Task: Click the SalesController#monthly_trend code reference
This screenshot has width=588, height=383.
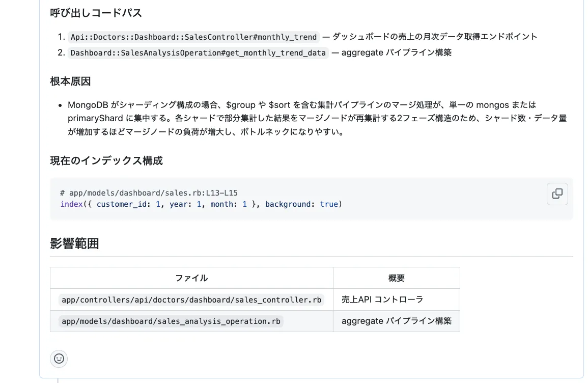Action: pos(193,37)
